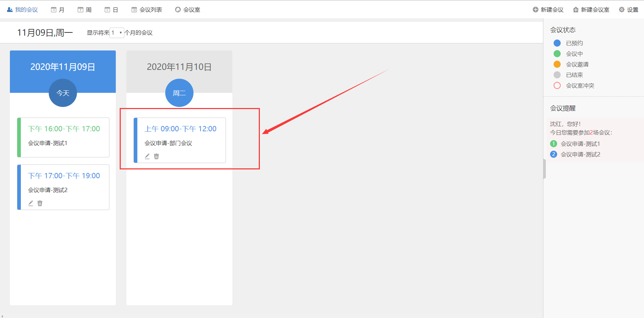Screen dimensions: 644x318
Task: Click 新建会议 button
Action: (x=548, y=10)
